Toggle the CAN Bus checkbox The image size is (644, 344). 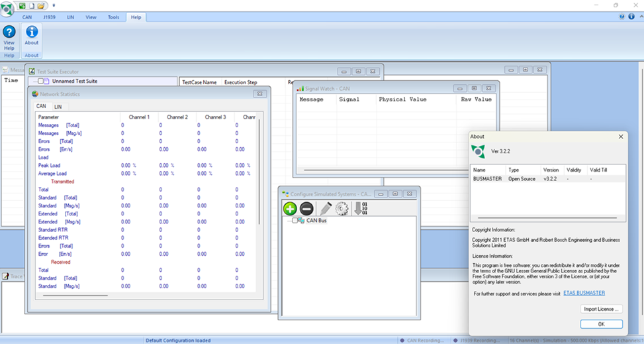pos(295,221)
